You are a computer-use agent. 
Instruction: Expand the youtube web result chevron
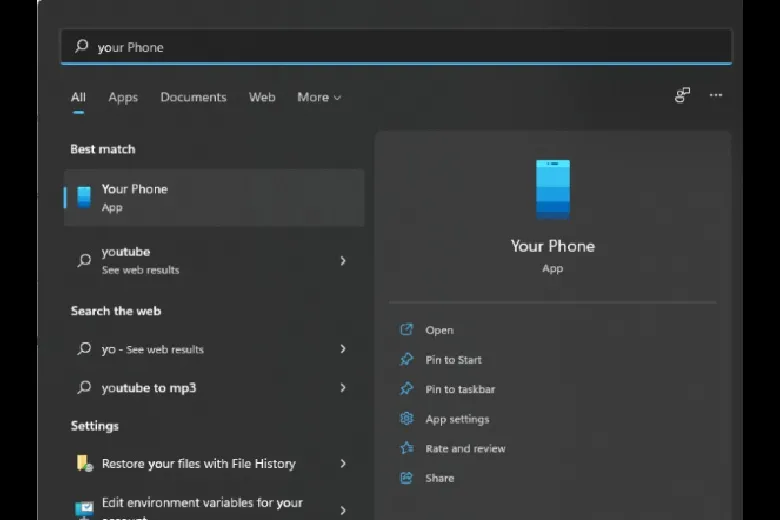(343, 260)
